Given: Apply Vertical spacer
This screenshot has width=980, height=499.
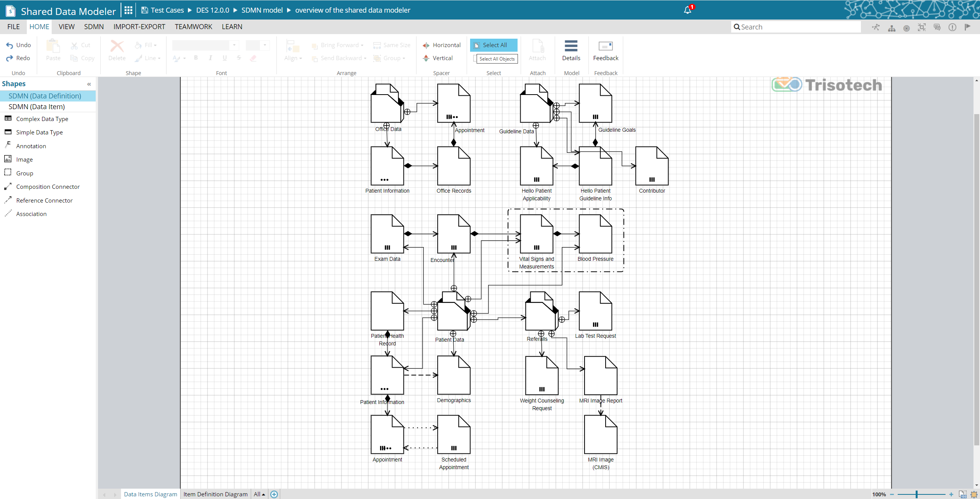Looking at the screenshot, I should [438, 58].
